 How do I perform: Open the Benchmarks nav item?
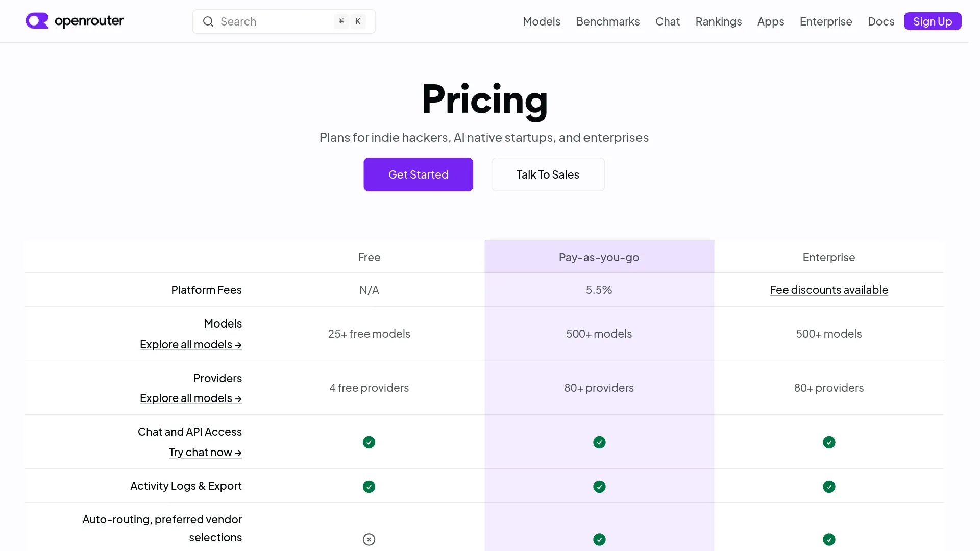(608, 21)
